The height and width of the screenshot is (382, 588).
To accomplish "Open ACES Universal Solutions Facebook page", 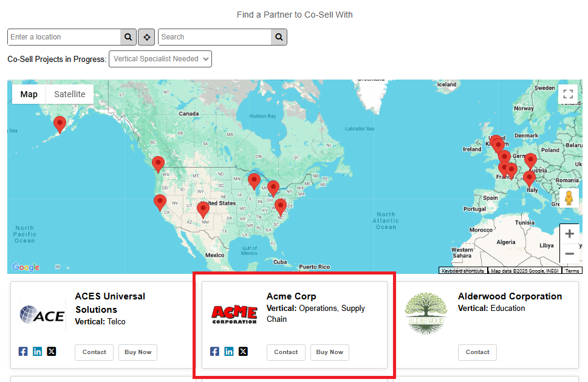I will click(x=23, y=351).
